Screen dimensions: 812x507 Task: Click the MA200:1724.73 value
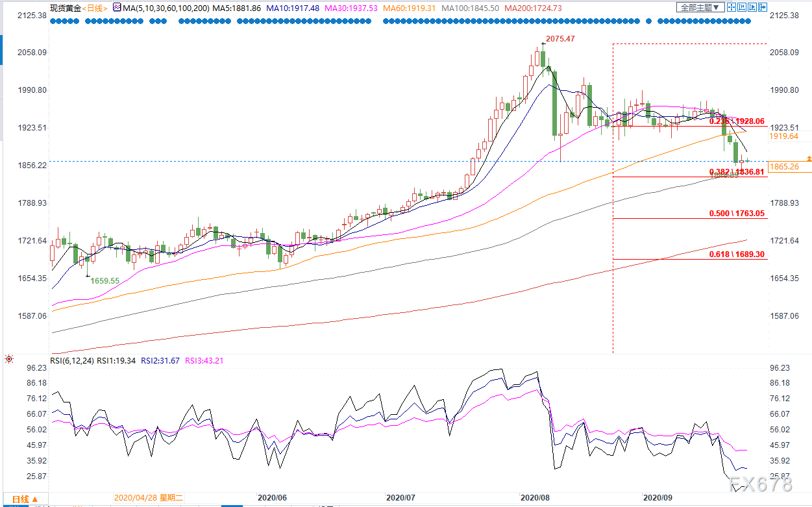tap(533, 8)
